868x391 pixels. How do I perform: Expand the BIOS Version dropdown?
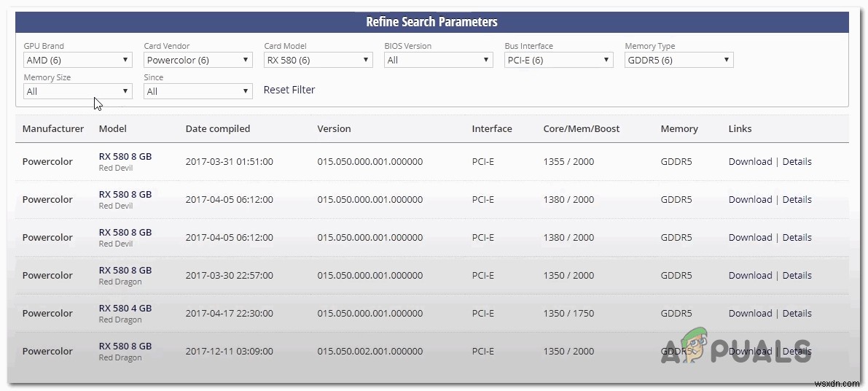point(438,60)
